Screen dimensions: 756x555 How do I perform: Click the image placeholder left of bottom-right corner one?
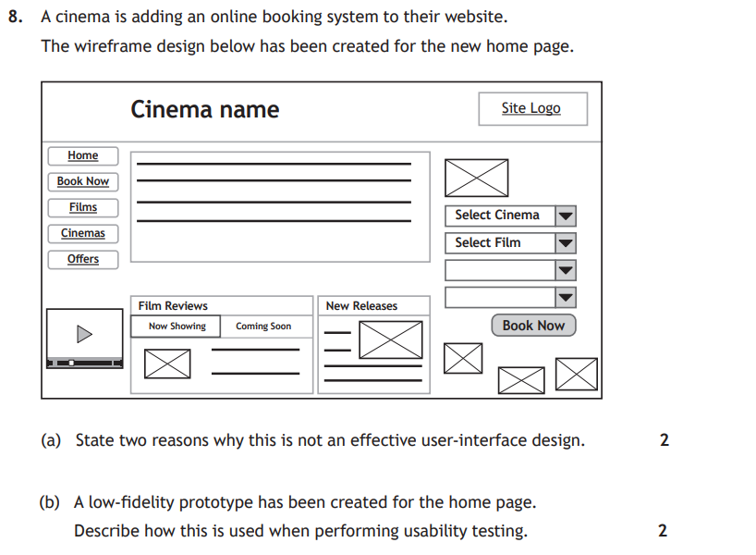tap(521, 379)
